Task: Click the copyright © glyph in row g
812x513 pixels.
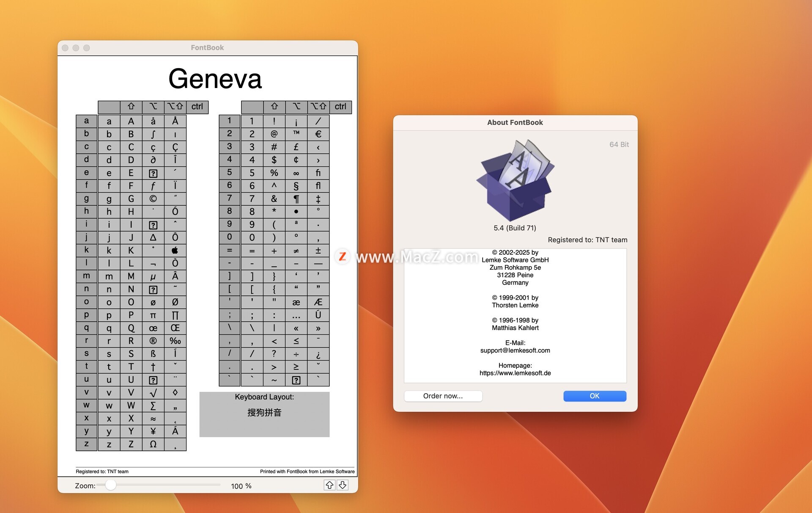Action: pos(153,199)
